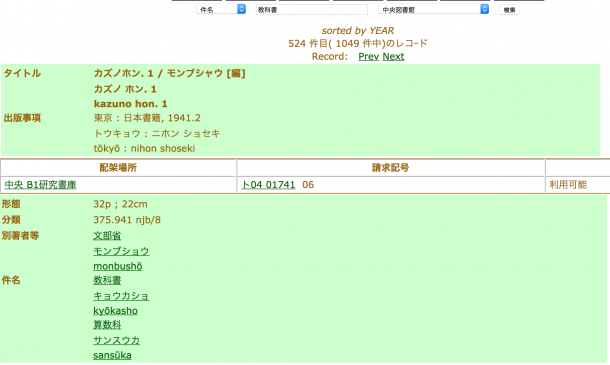Open the 文部省 author link
This screenshot has height=365, width=610.
tap(107, 236)
